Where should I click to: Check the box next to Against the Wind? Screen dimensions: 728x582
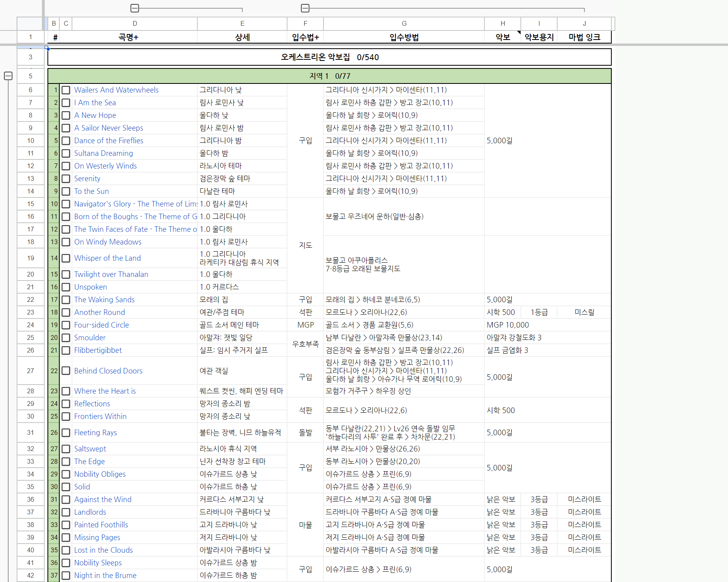tap(66, 500)
